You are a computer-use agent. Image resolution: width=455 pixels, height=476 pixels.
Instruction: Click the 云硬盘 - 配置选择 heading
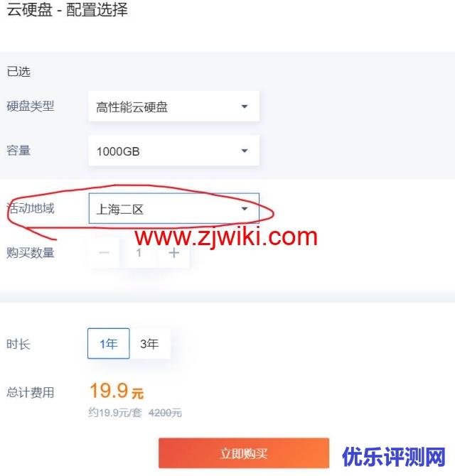[x=67, y=9]
